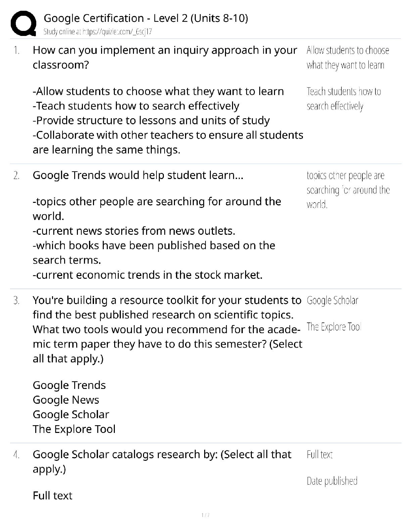Screen dimensions: 411x532
Task: Click the 'Date published' answer
Action: [332, 481]
